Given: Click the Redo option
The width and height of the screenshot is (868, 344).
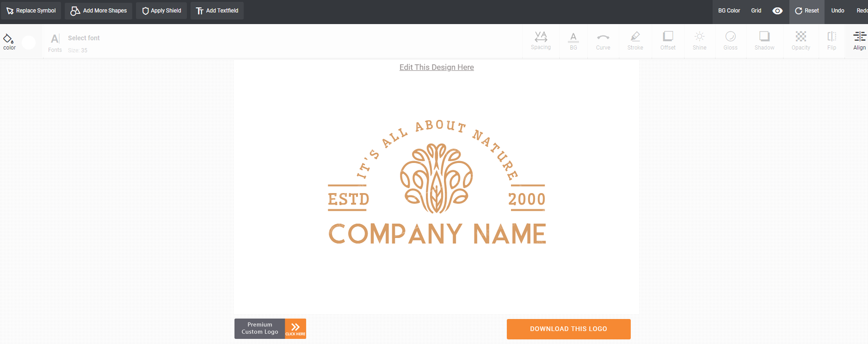Looking at the screenshot, I should (x=862, y=11).
